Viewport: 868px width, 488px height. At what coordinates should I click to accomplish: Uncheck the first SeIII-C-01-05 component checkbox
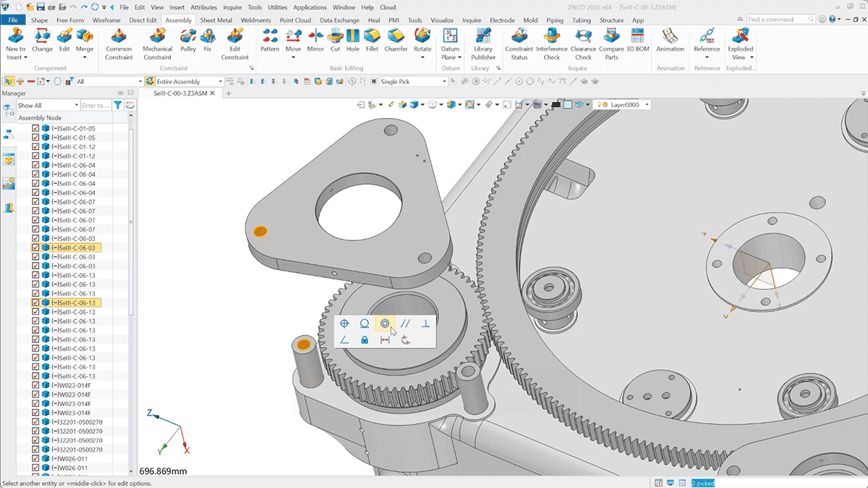[35, 128]
